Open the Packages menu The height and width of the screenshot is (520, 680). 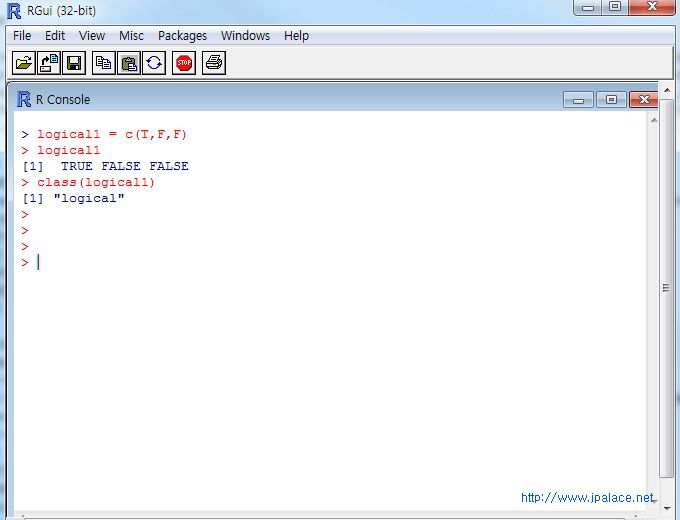click(x=183, y=36)
